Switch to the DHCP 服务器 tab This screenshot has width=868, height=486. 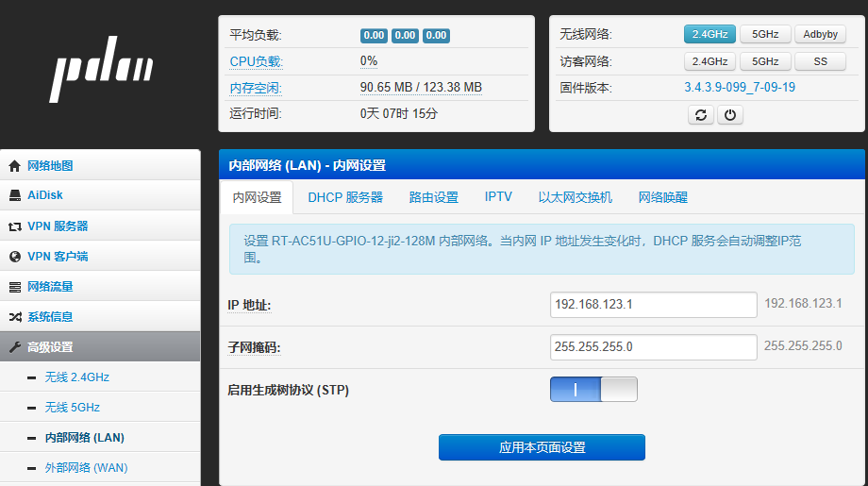point(345,197)
